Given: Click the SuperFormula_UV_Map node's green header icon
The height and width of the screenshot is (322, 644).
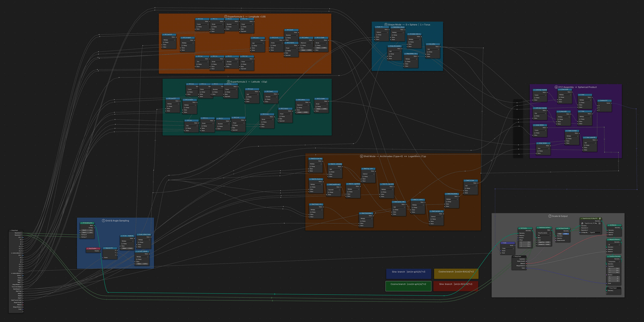Looking at the screenshot, I should click(x=600, y=218).
